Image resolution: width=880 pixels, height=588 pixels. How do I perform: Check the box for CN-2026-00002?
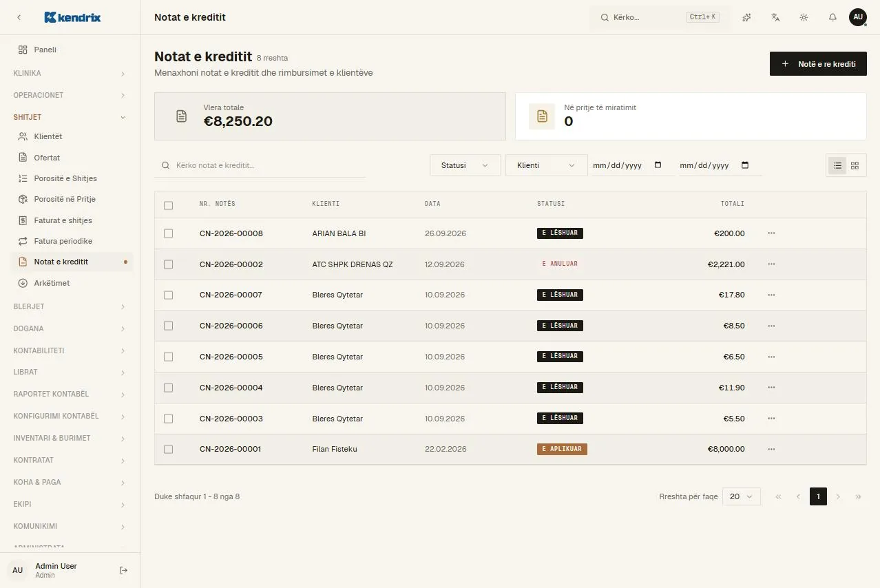pyautogui.click(x=168, y=264)
